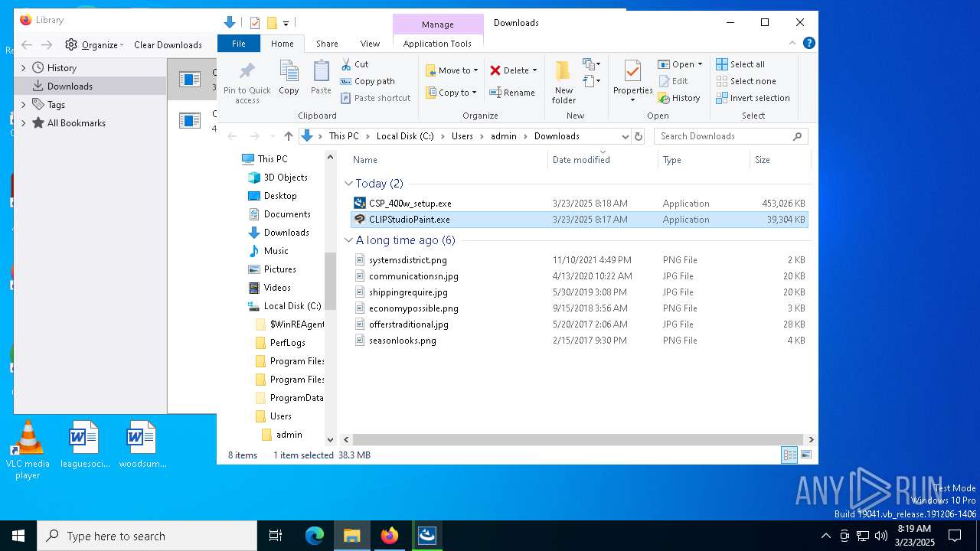Click Pin to Quick access icon

click(247, 72)
